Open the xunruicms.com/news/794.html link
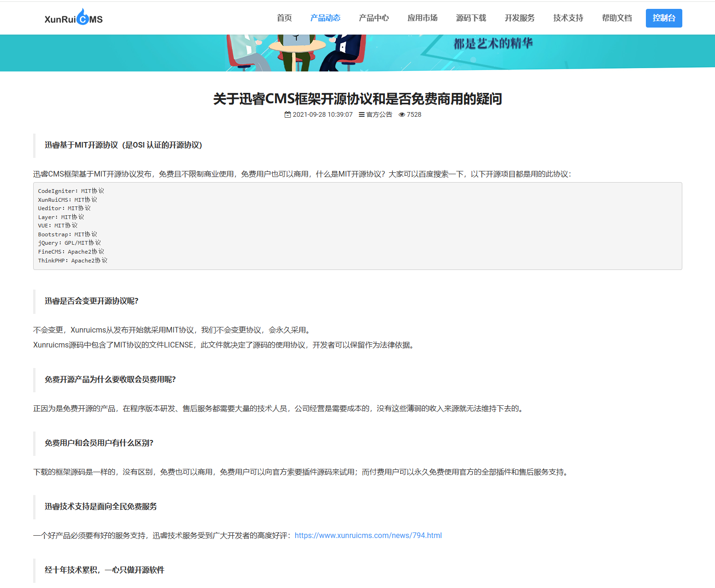Screen dimensions: 715x588 368,535
